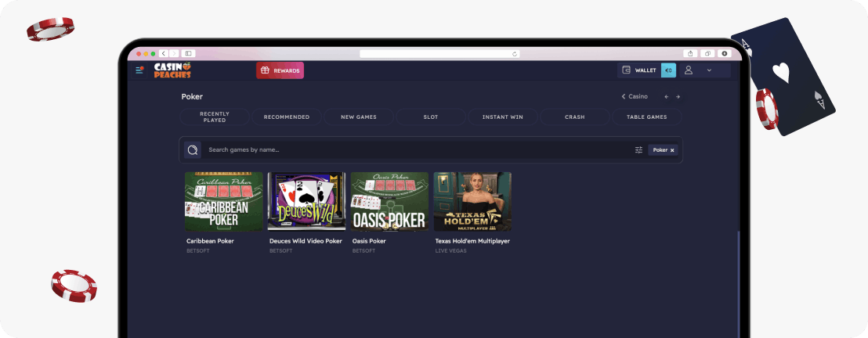The width and height of the screenshot is (868, 338).
Task: Open the Wallet button
Action: [x=639, y=70]
